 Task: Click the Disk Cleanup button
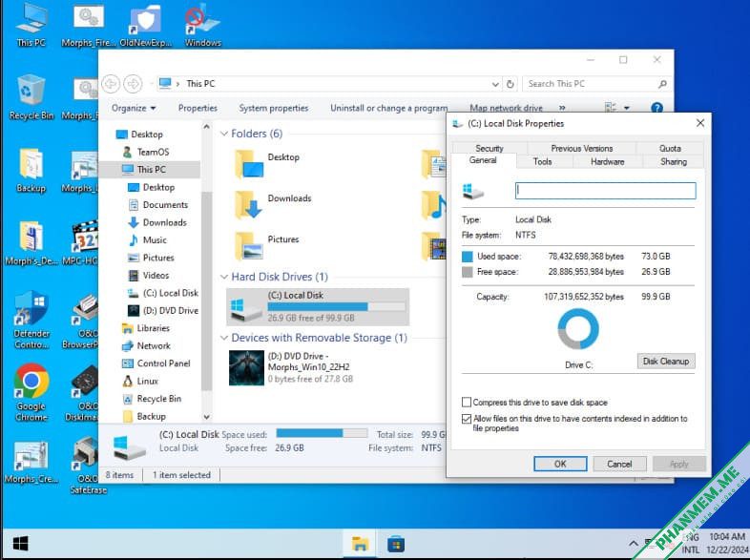666,361
